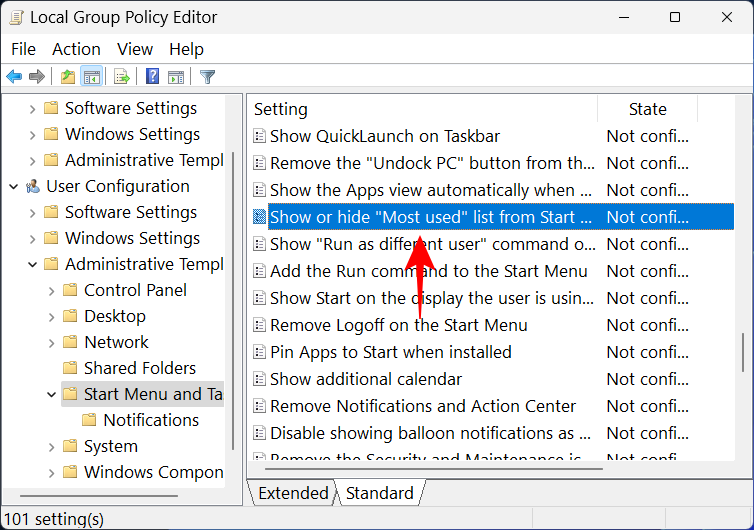The image size is (754, 530).
Task: Click the Control Panel folder icon
Action: [x=70, y=290]
